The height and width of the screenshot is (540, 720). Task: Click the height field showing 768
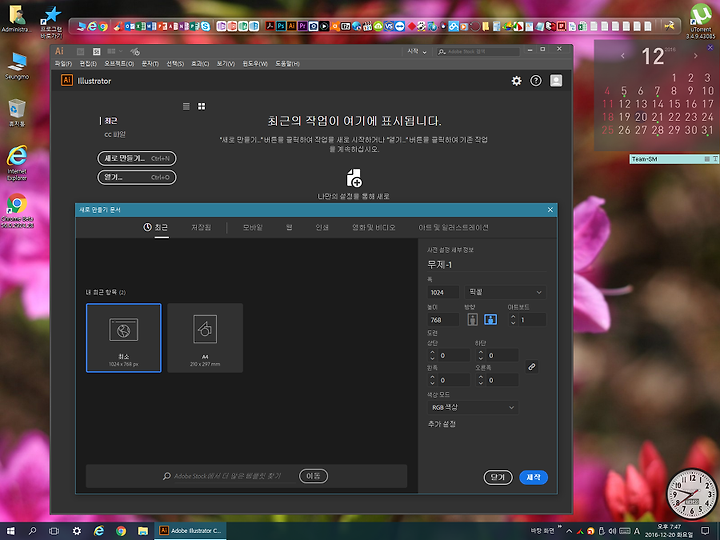443,320
